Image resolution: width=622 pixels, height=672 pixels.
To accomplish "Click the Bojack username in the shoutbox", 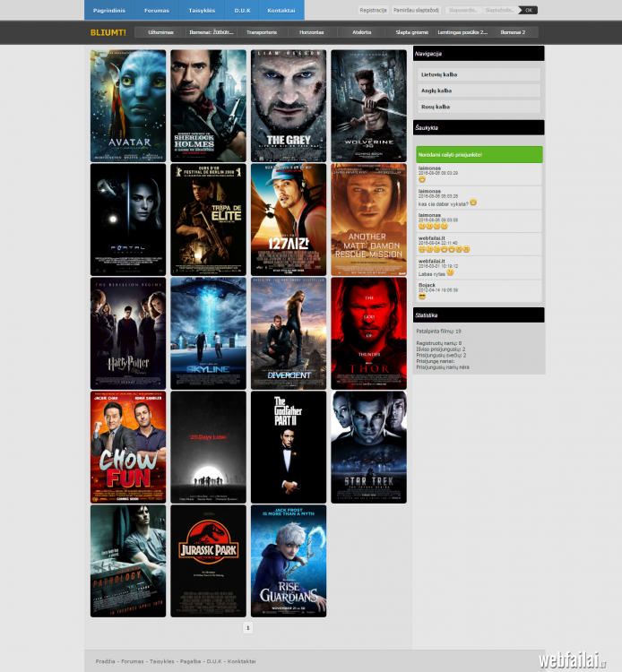I will tap(427, 285).
